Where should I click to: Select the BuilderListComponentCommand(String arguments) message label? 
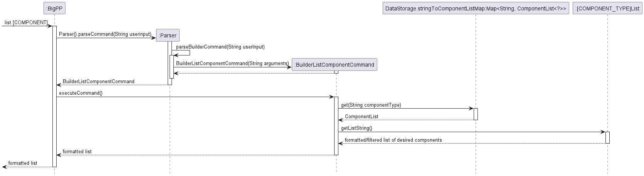(232, 63)
